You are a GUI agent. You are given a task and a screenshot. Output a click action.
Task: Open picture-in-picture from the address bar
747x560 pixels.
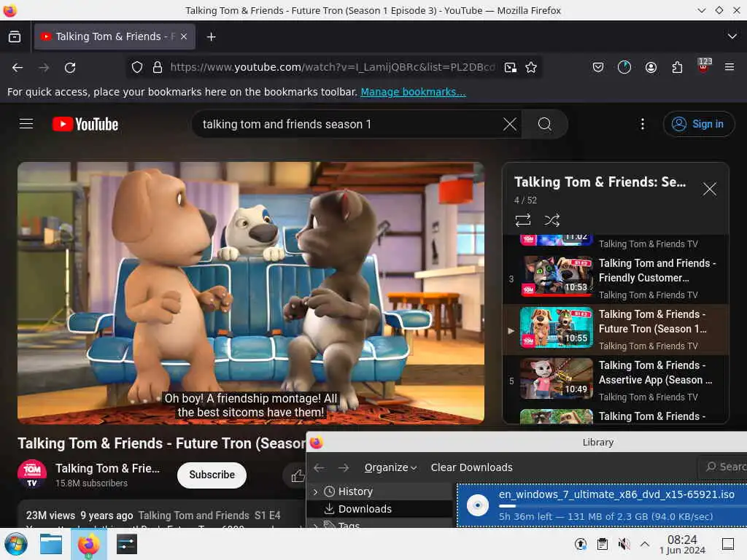tap(510, 68)
